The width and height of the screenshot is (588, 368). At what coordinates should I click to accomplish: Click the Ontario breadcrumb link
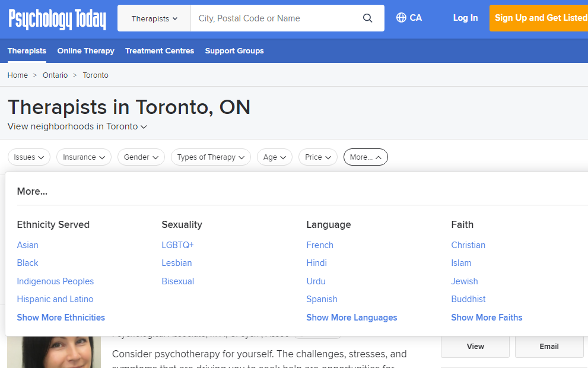[55, 75]
